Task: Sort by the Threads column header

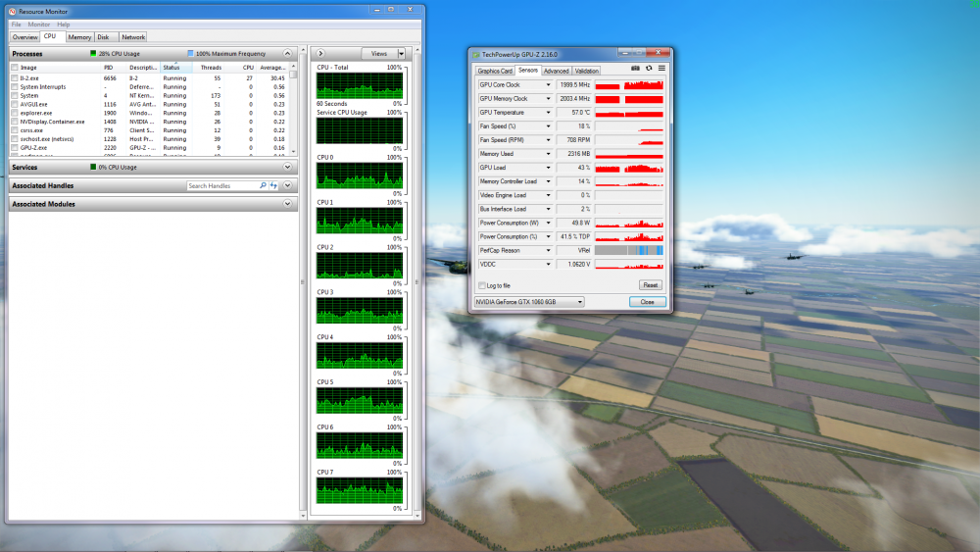Action: [x=211, y=68]
